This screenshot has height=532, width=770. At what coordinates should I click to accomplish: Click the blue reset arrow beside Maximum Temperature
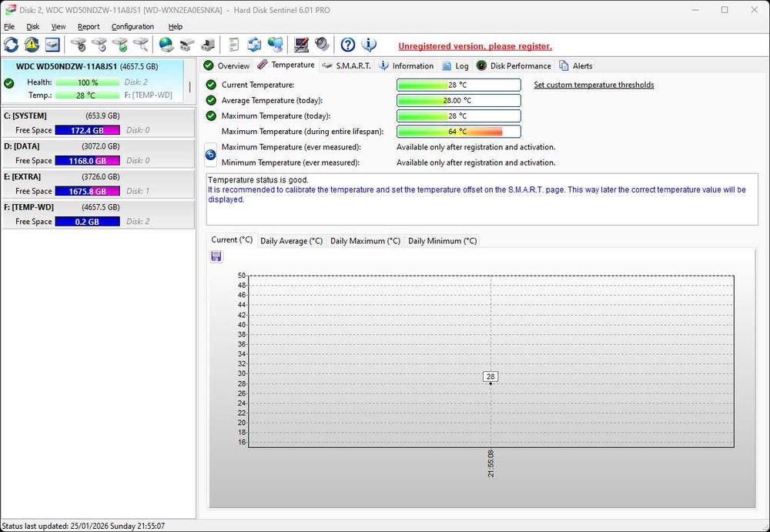210,155
